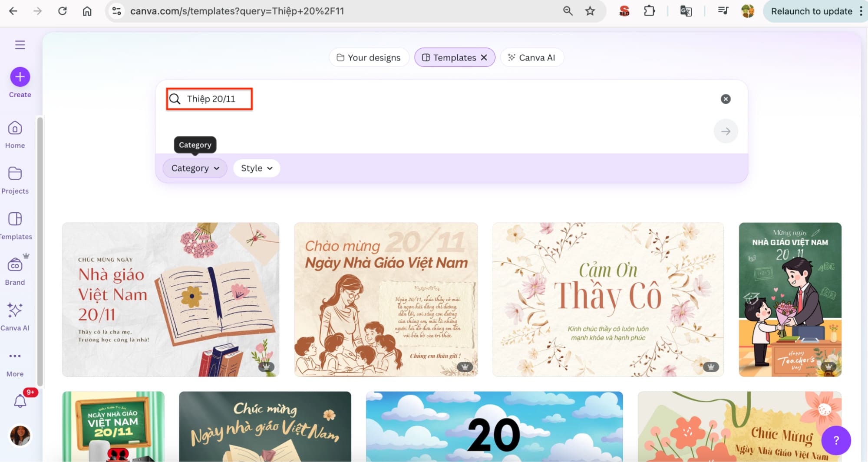The height and width of the screenshot is (462, 868).
Task: Open the Projects folder icon
Action: click(x=15, y=174)
